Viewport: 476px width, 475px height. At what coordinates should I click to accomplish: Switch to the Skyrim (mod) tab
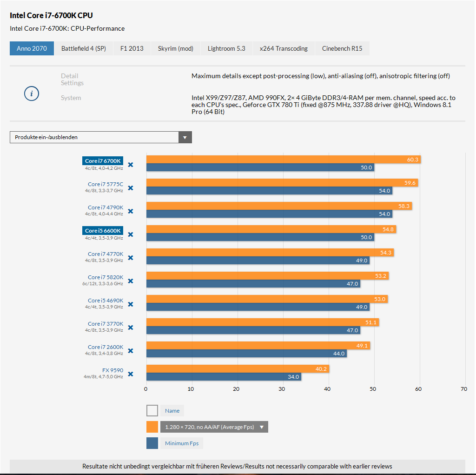(x=175, y=48)
